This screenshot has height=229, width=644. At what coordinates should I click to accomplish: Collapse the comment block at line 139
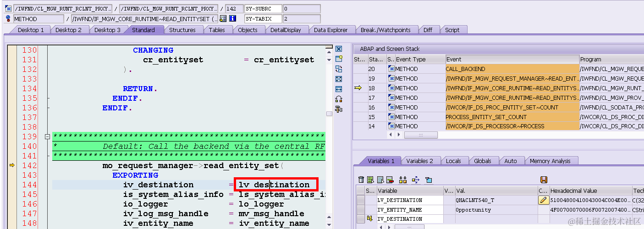pos(47,136)
